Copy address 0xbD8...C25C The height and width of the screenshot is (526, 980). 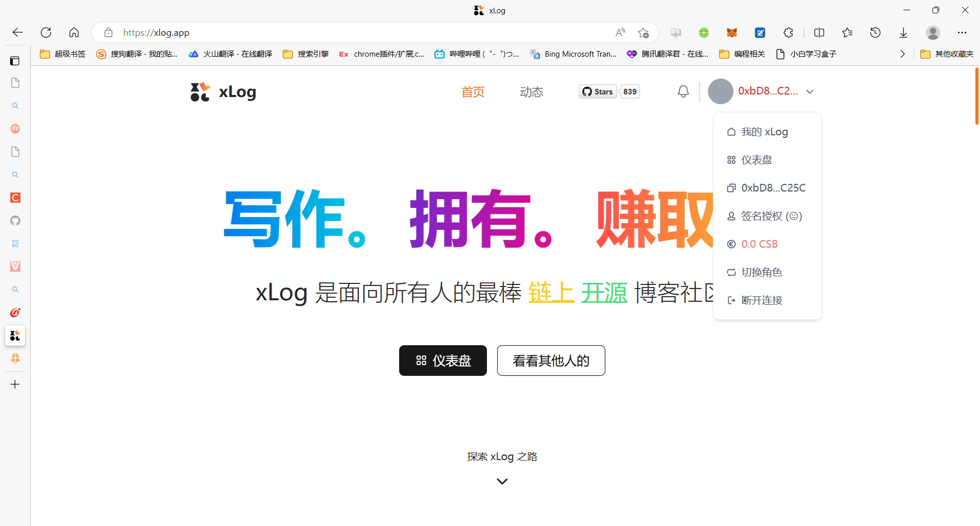coord(767,188)
